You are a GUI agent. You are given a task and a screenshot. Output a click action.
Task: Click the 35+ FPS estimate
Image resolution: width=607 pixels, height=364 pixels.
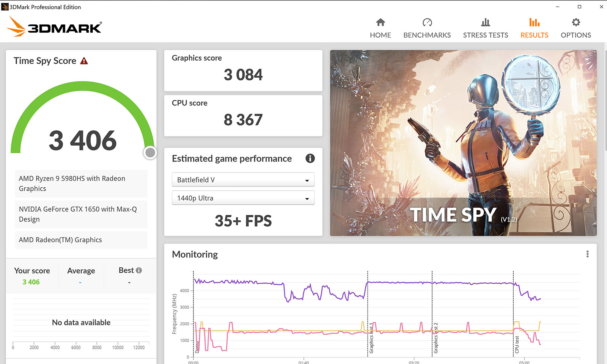(243, 221)
